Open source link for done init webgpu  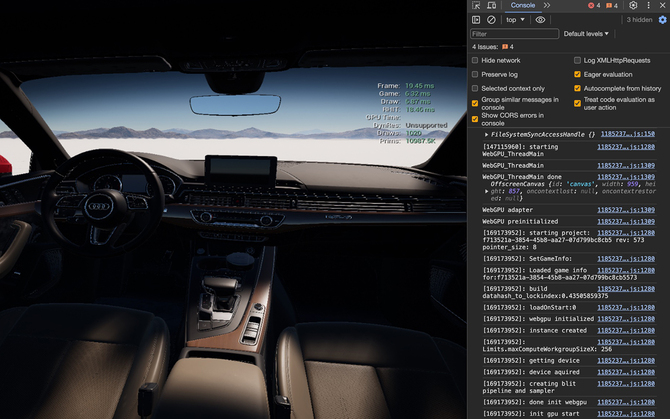(x=626, y=402)
